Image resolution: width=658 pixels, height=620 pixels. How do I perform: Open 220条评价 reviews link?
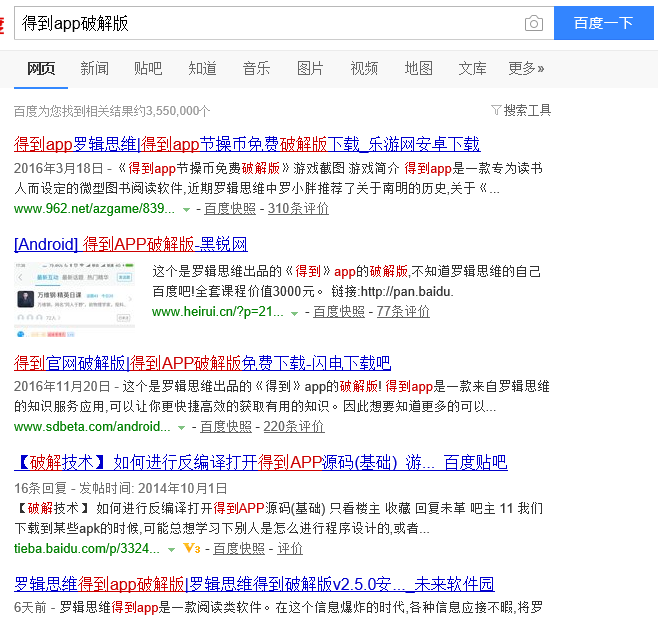294,427
